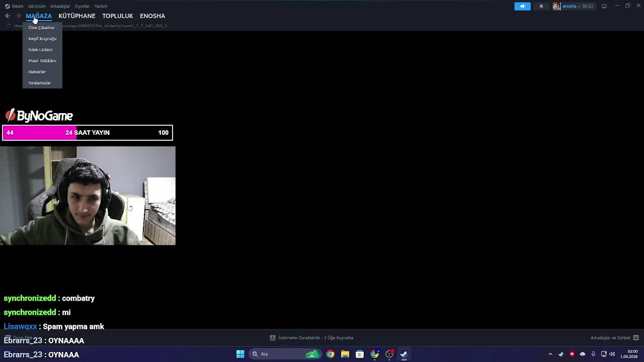Open the Görünüm menu

point(37,6)
